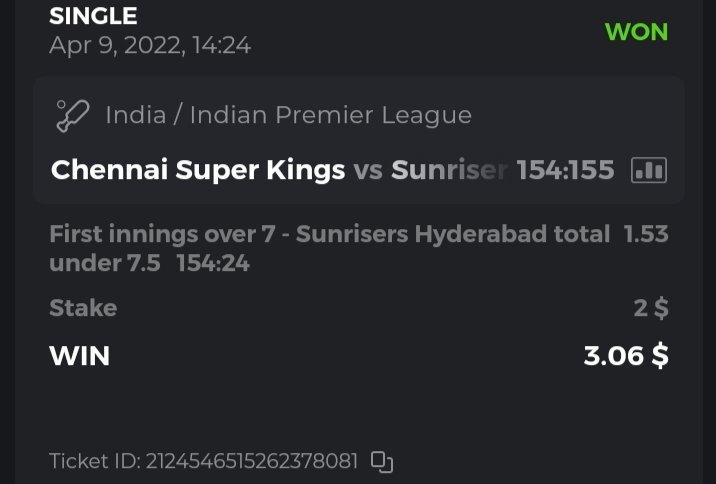Click the truncated Sunrisers team name

[x=449, y=170]
